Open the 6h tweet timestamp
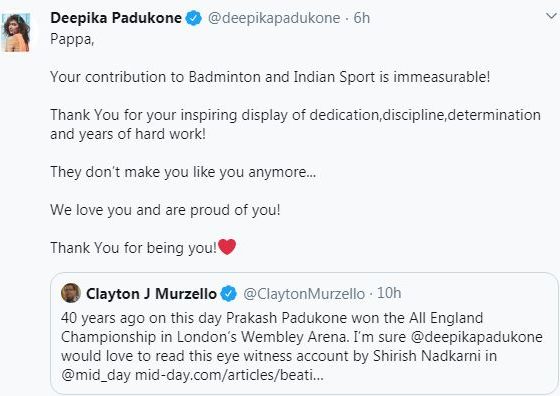Viewport: 560px width, 396px height. click(361, 18)
